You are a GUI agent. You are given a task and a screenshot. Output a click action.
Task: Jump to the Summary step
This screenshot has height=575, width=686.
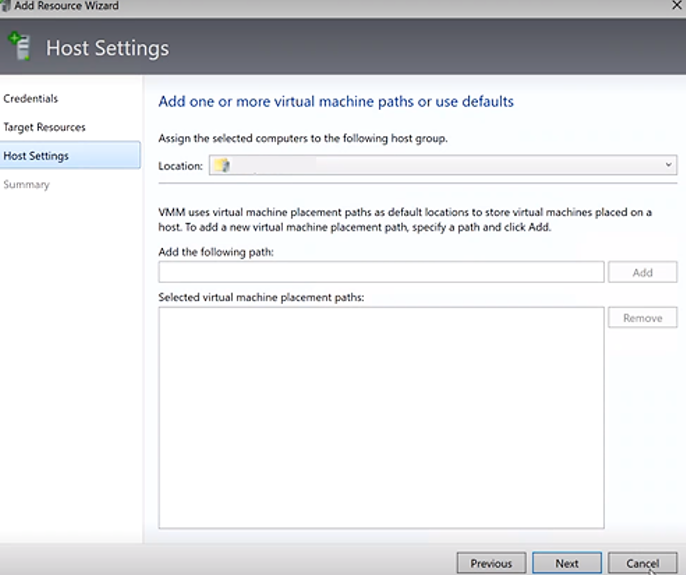click(26, 185)
